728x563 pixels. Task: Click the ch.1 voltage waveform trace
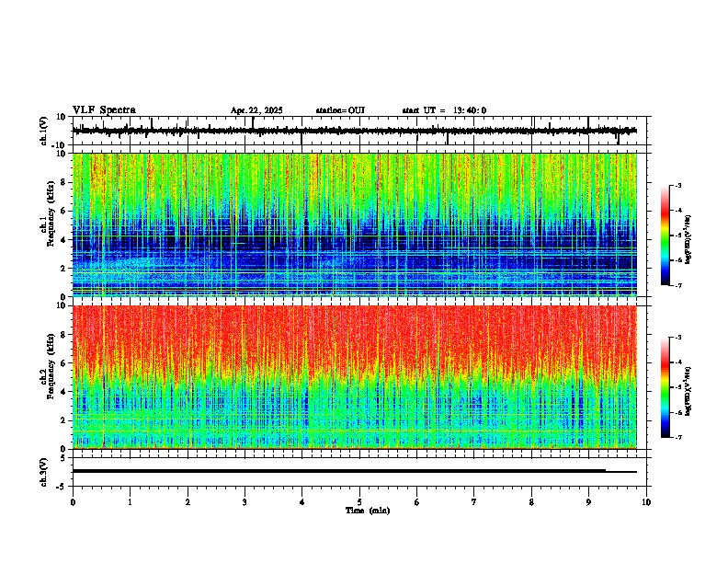(355, 131)
